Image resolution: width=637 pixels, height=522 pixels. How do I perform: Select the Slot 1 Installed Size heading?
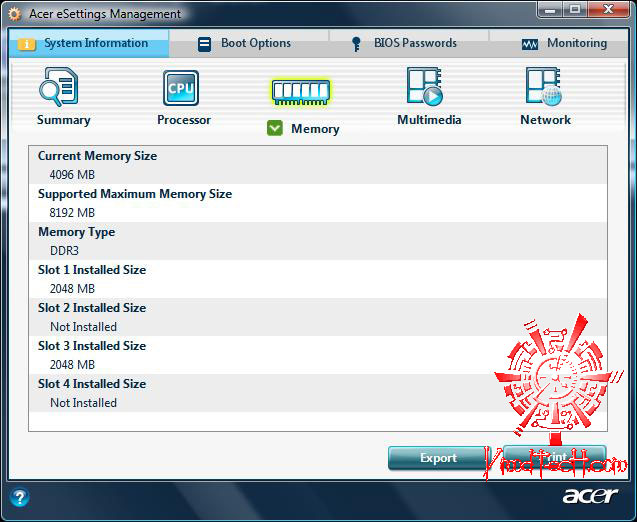[92, 270]
